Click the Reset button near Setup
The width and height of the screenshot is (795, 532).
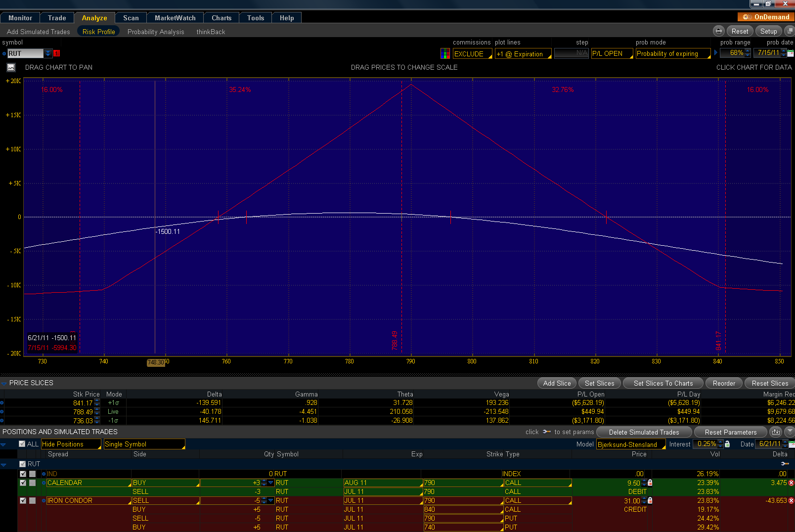click(740, 31)
